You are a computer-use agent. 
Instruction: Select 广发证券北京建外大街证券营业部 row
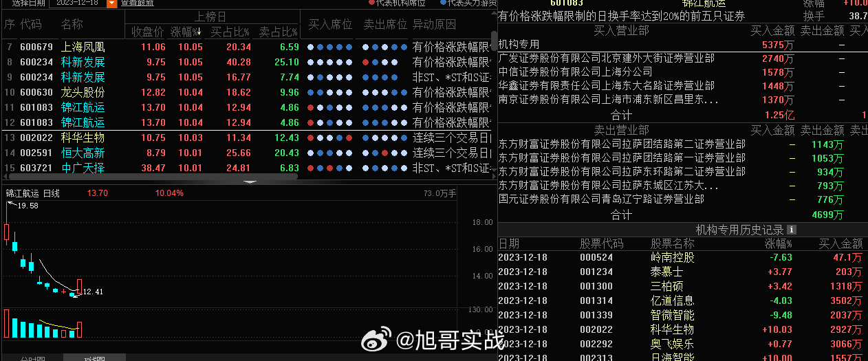point(682,58)
